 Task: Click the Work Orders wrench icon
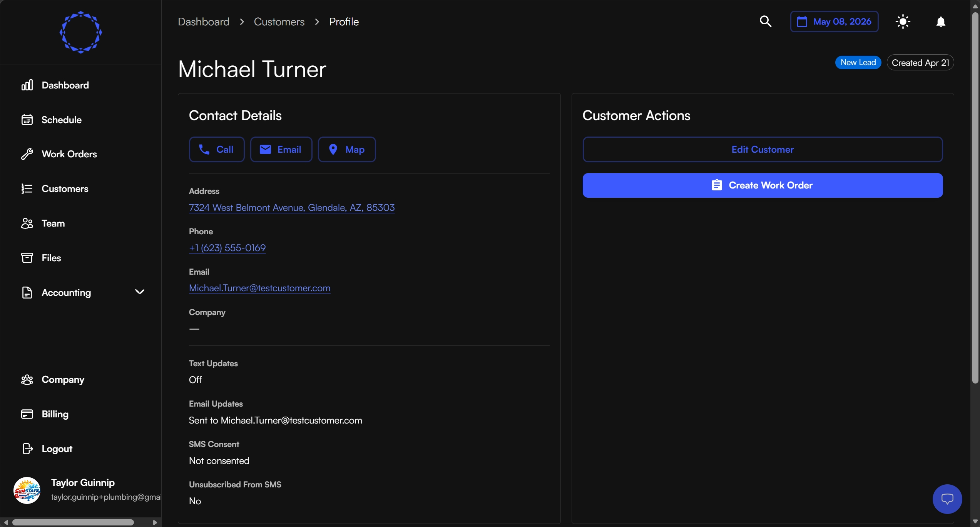[27, 154]
